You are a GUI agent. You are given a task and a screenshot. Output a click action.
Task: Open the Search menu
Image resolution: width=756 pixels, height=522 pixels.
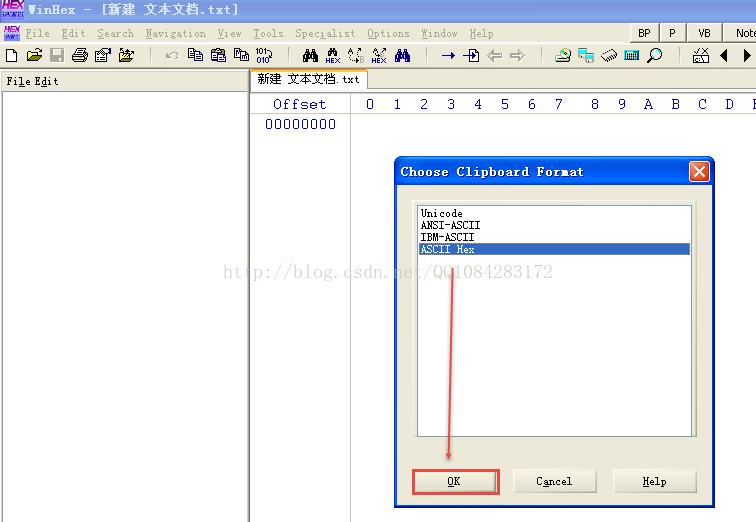click(x=116, y=33)
